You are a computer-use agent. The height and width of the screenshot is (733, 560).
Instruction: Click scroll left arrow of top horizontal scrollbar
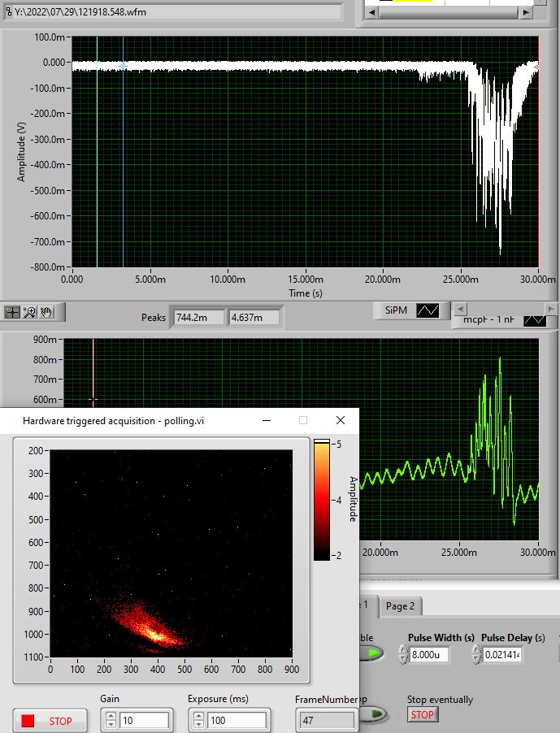(372, 13)
